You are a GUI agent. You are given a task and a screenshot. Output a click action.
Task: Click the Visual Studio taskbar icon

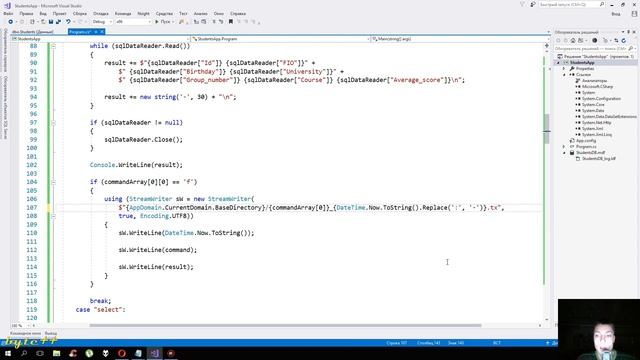(154, 353)
